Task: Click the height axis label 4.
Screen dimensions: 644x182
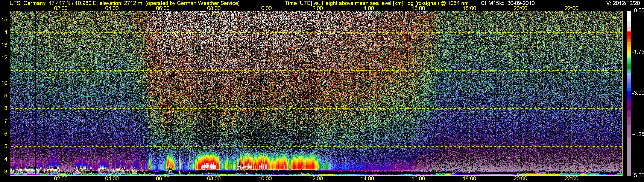Action: pos(6,159)
